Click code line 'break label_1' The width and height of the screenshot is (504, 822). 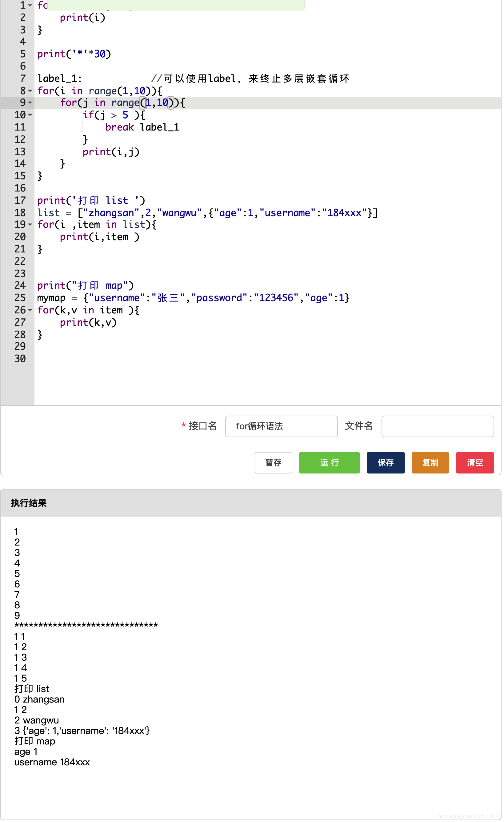[143, 127]
